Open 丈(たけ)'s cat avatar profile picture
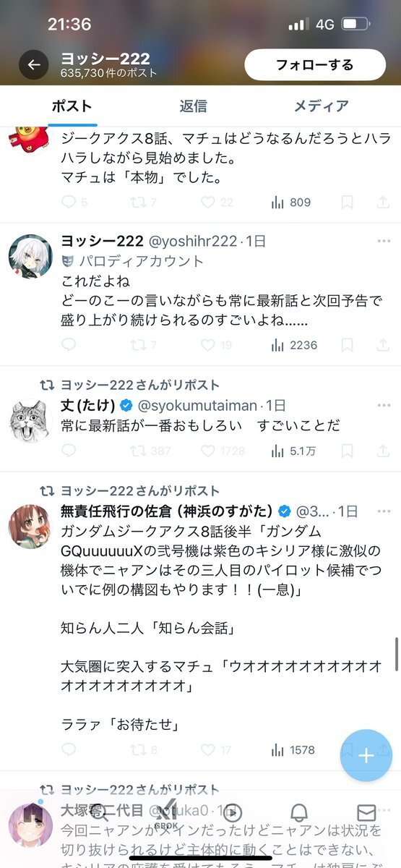This screenshot has height=868, width=401. 30,420
